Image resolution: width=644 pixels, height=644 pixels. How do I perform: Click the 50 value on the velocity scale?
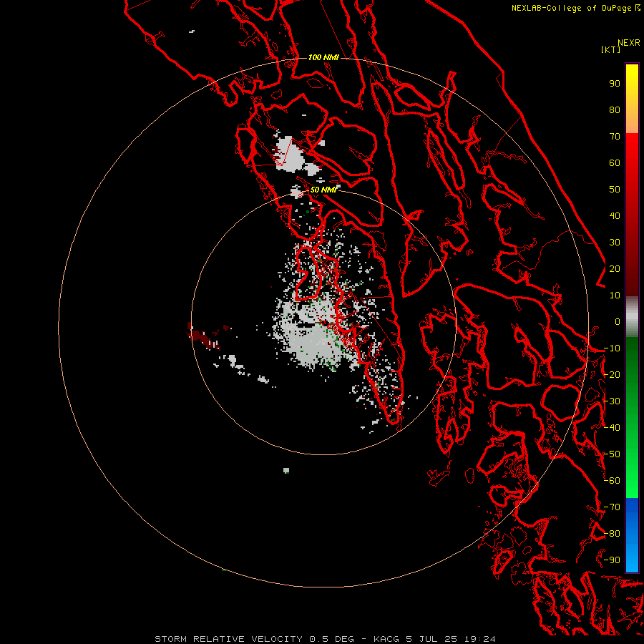pos(615,190)
